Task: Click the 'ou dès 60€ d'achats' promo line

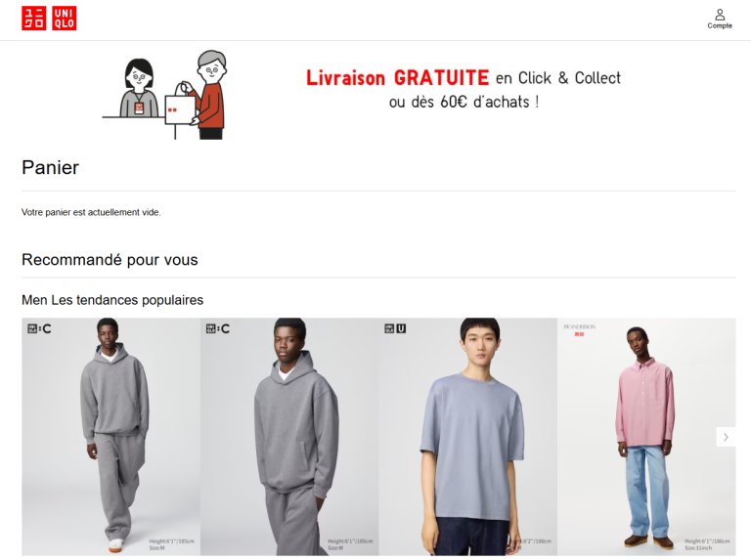Action: coord(464,102)
